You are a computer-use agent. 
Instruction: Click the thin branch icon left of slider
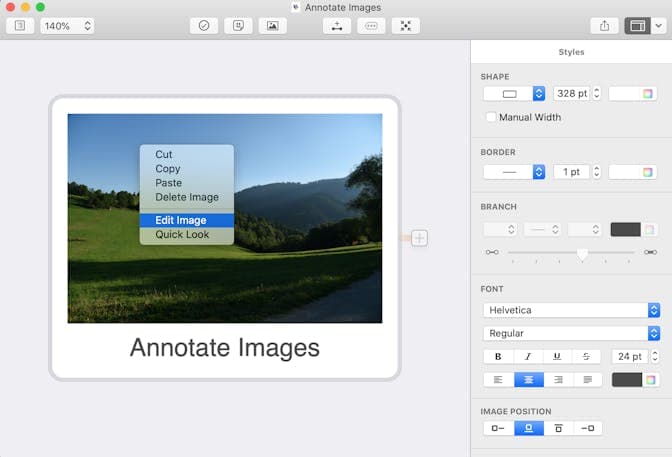pyautogui.click(x=492, y=252)
